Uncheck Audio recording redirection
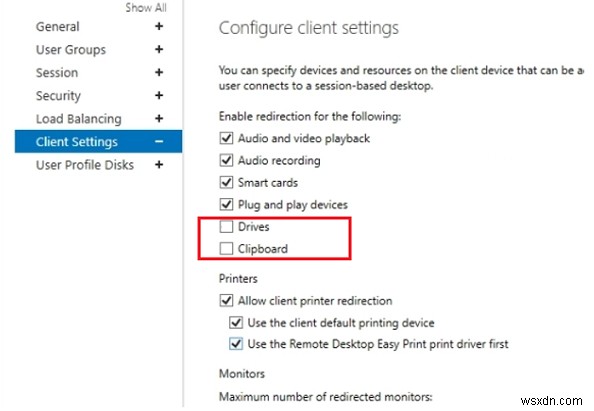 [226, 160]
